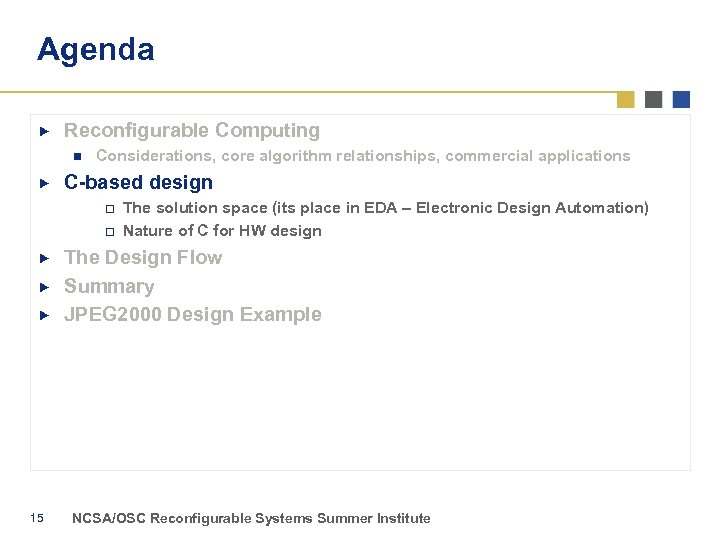Click the hollow square bullet before The solution space

click(x=110, y=208)
